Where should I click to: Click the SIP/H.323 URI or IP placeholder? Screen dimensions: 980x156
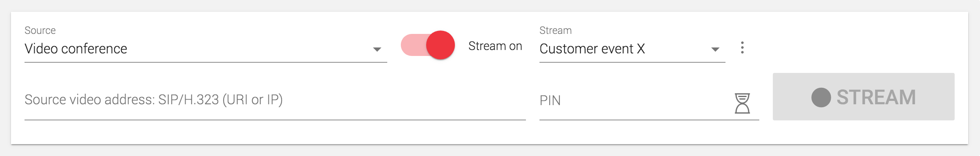click(221, 100)
